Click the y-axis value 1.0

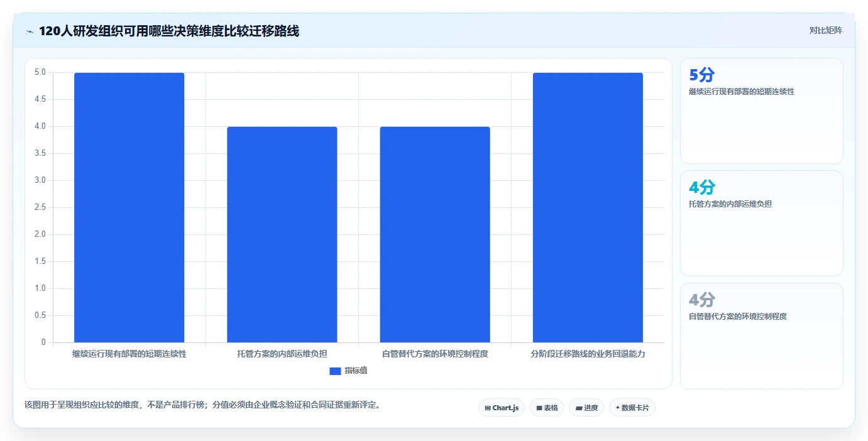(x=40, y=288)
